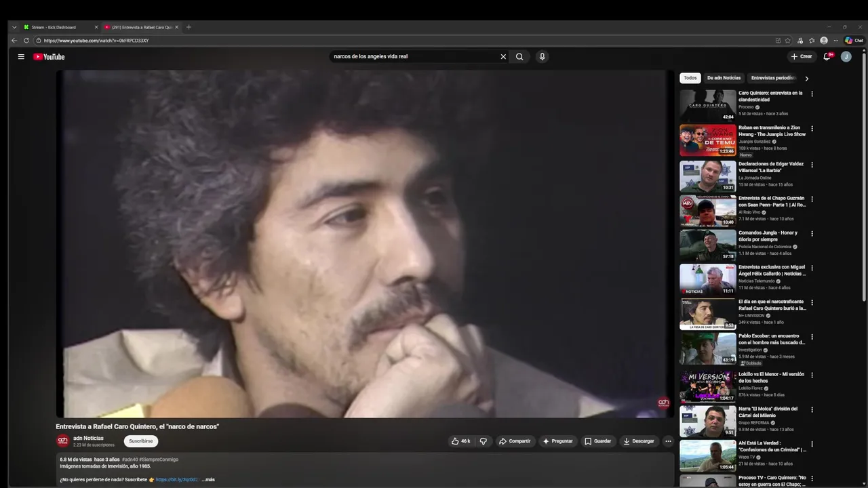This screenshot has height=488, width=868.
Task: Focus the YouTube search input field
Action: pyautogui.click(x=414, y=57)
